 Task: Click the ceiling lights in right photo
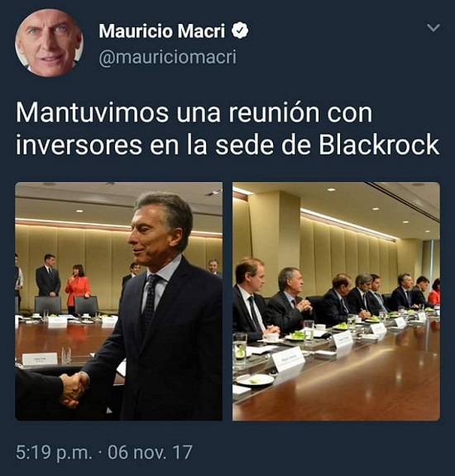pyautogui.click(x=376, y=209)
